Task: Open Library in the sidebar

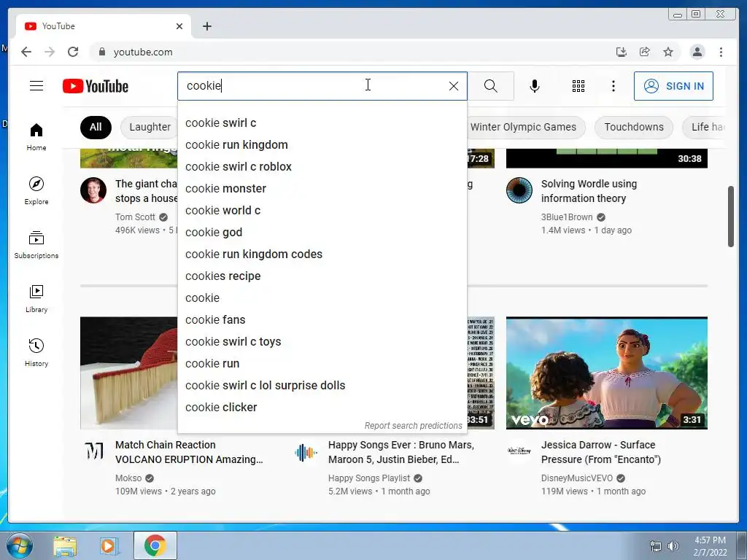Action: point(36,298)
